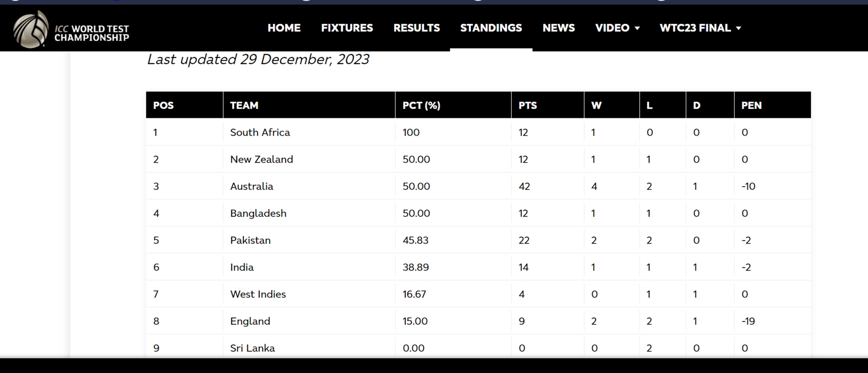Go to the FIXTURES page
Viewport: 868px width, 373px height.
click(x=347, y=28)
